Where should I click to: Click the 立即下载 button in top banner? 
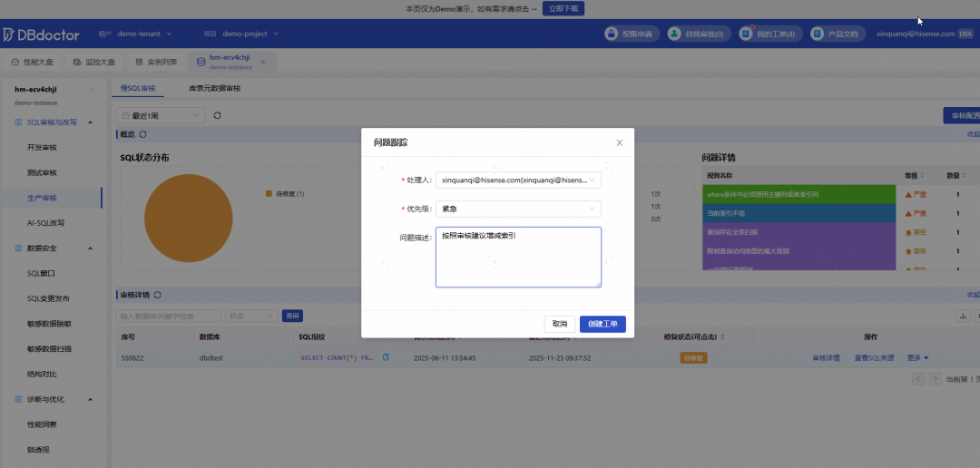(x=563, y=9)
